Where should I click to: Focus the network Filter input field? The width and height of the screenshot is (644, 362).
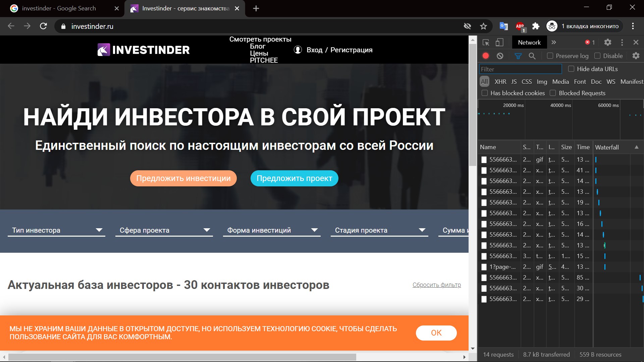[x=520, y=69]
